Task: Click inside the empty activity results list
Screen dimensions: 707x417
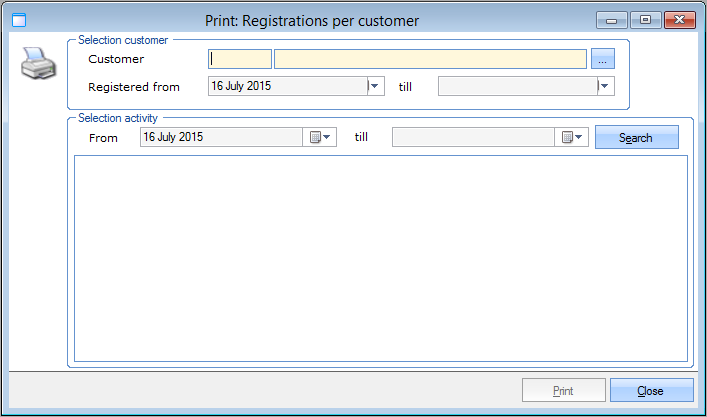Action: click(x=380, y=257)
